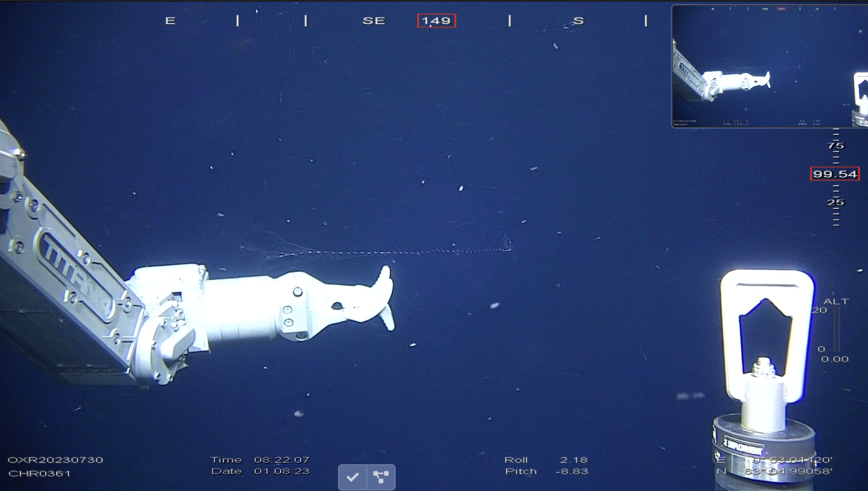
Task: Click the Pitch -8.83 value
Action: pos(571,471)
